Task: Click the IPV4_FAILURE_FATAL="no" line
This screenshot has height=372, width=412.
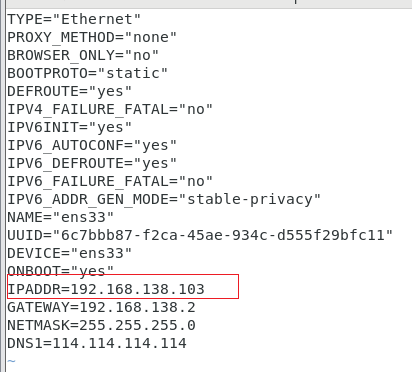Action: (110, 109)
